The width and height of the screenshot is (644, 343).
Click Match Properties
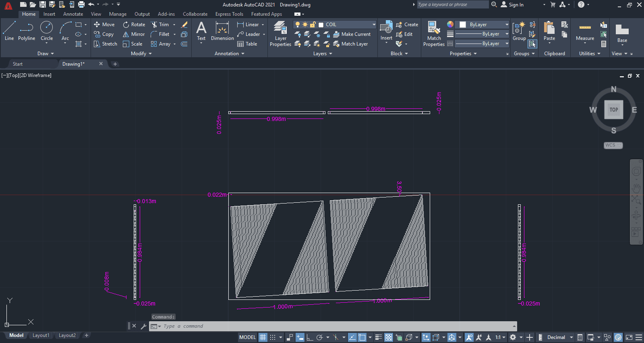[434, 33]
